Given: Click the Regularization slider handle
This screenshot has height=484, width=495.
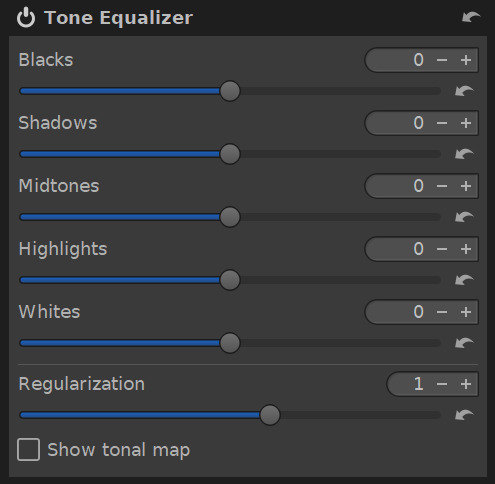Looking at the screenshot, I should click(270, 415).
